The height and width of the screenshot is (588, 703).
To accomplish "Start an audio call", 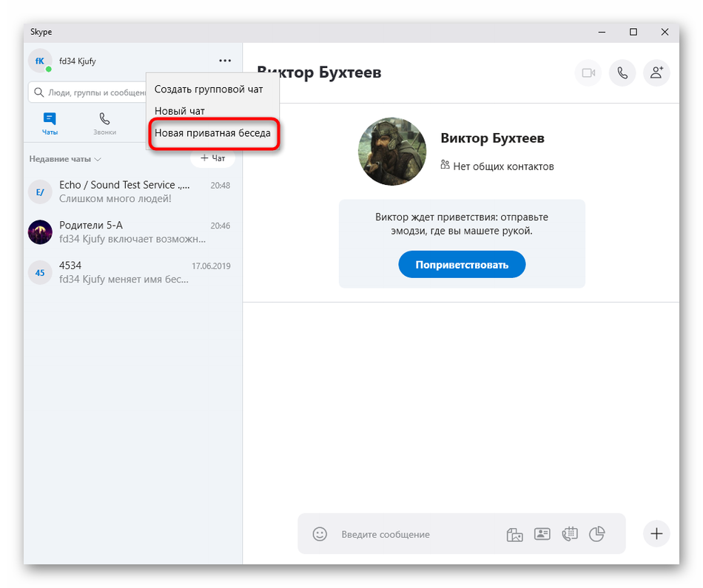I will click(622, 73).
